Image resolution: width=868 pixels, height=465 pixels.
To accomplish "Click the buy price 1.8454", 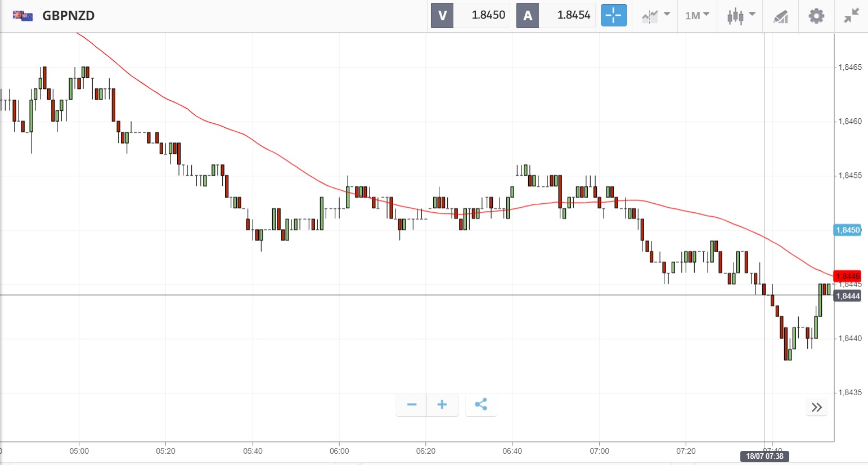I will pos(573,16).
